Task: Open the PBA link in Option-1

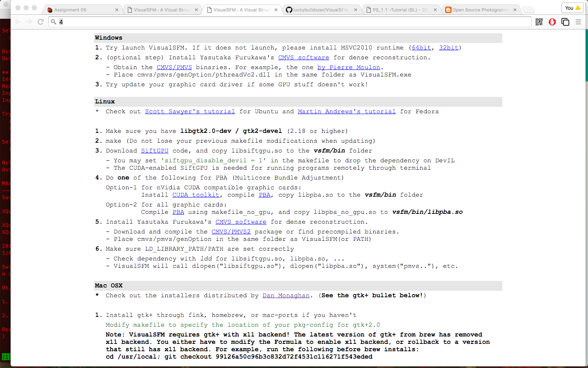Action: 265,195
